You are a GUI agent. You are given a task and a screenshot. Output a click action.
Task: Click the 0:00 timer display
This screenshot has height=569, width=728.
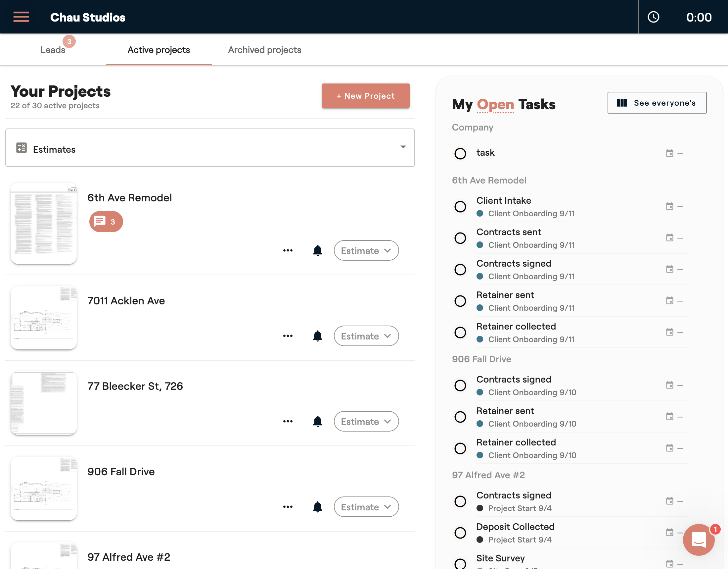[699, 17]
